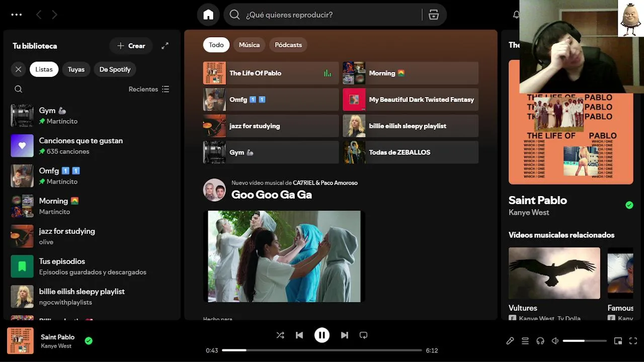Toggle repeat mode

coord(363,335)
